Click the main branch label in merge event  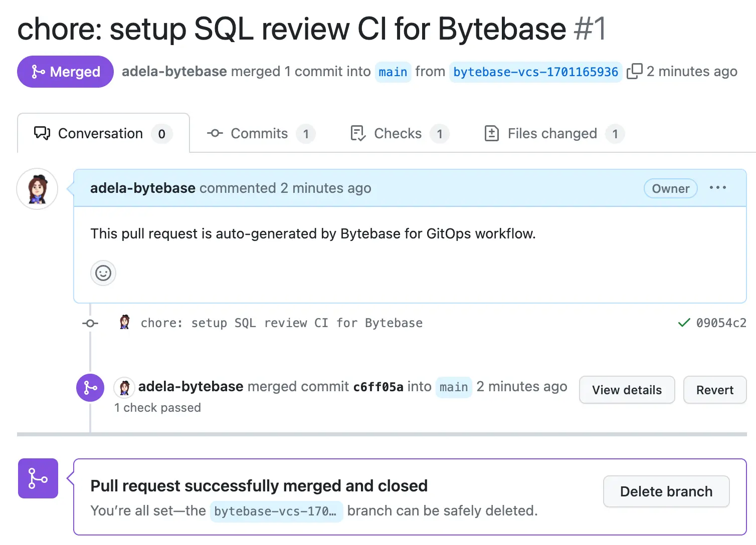[454, 387]
